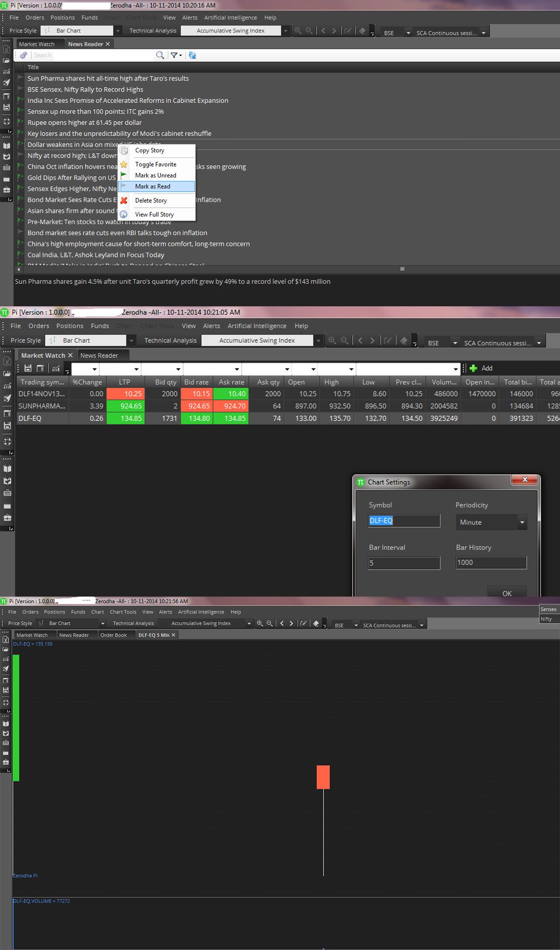Click layout window icon in Market Watch grid toolbar
560x950 pixels.
click(x=40, y=368)
